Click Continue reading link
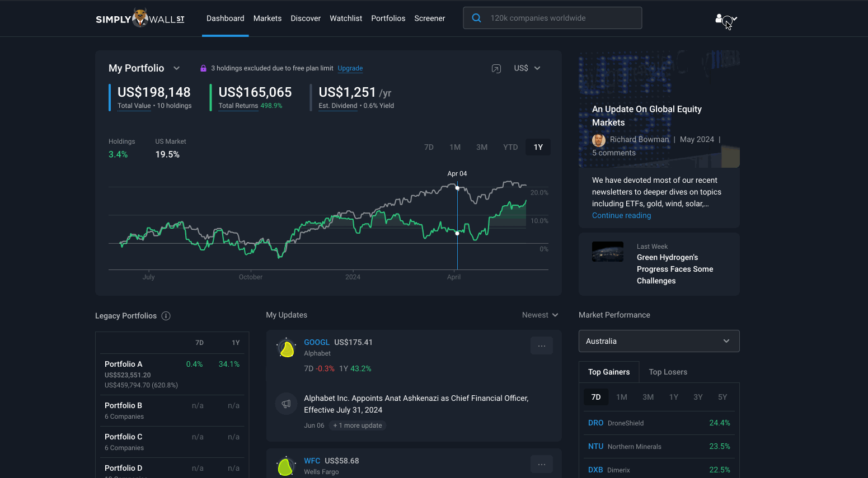868x478 pixels. point(622,215)
